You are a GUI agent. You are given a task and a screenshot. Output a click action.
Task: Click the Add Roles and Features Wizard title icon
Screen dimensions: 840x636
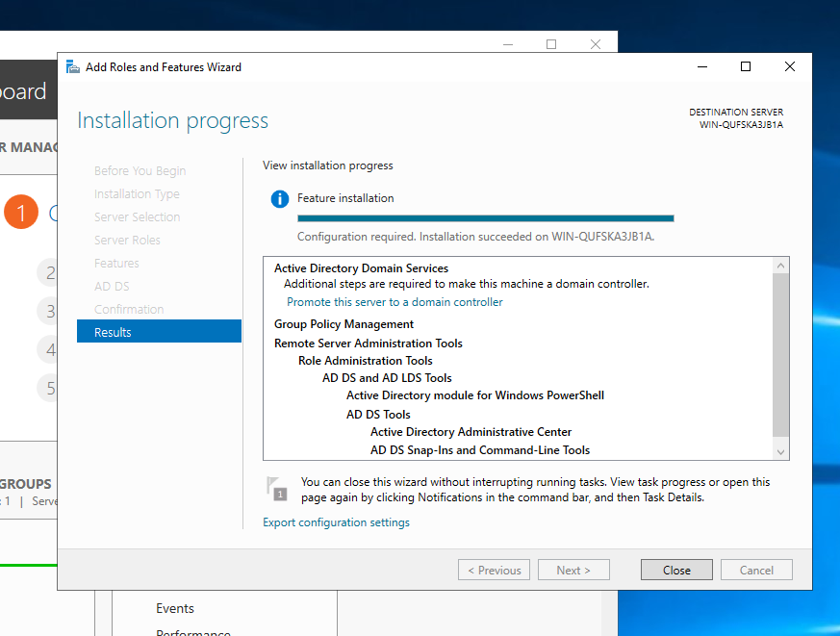(x=73, y=67)
